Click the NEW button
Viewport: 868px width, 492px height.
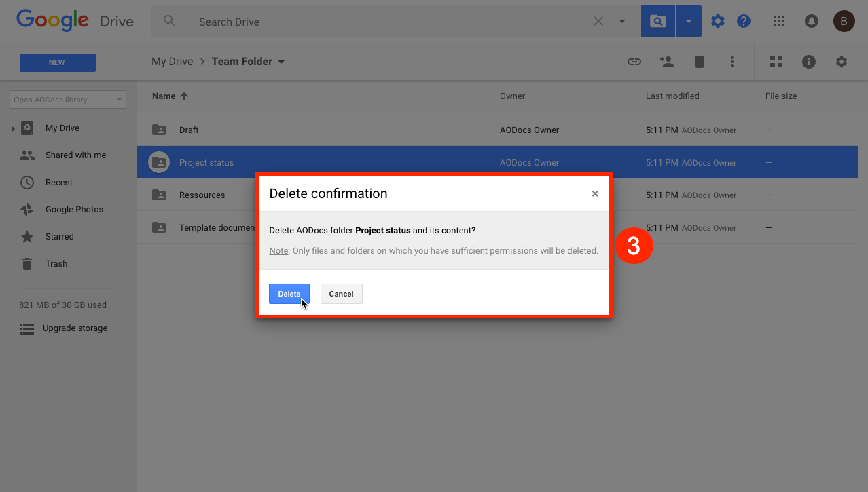(58, 62)
